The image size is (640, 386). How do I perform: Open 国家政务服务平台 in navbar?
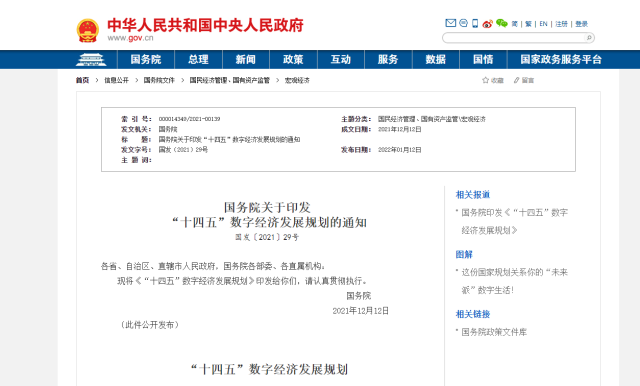point(561,60)
